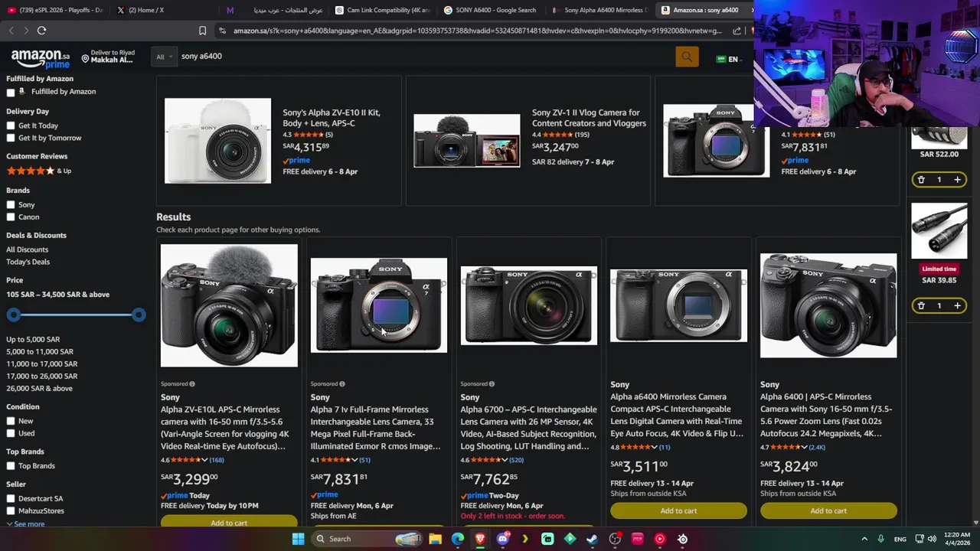Open Sony ZV-1 II Vlog Camera listing title
Viewport: 980px width, 551px height.
589,118
